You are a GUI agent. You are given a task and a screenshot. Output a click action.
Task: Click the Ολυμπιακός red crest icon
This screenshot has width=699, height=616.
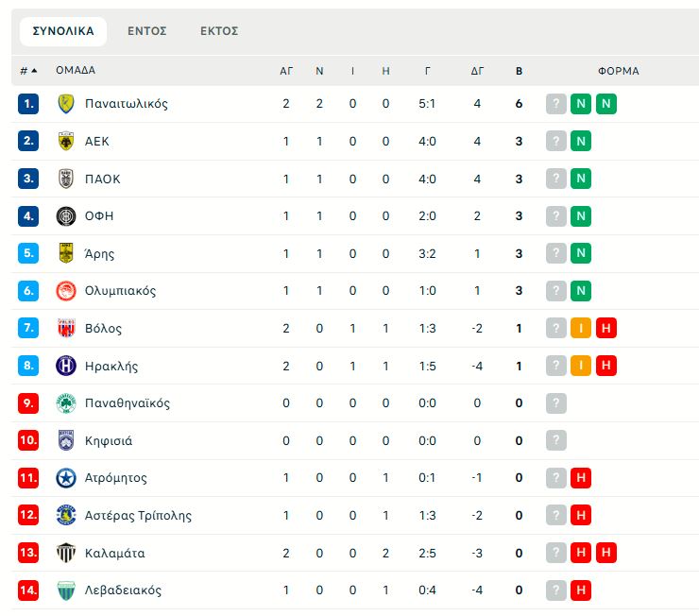(x=66, y=291)
